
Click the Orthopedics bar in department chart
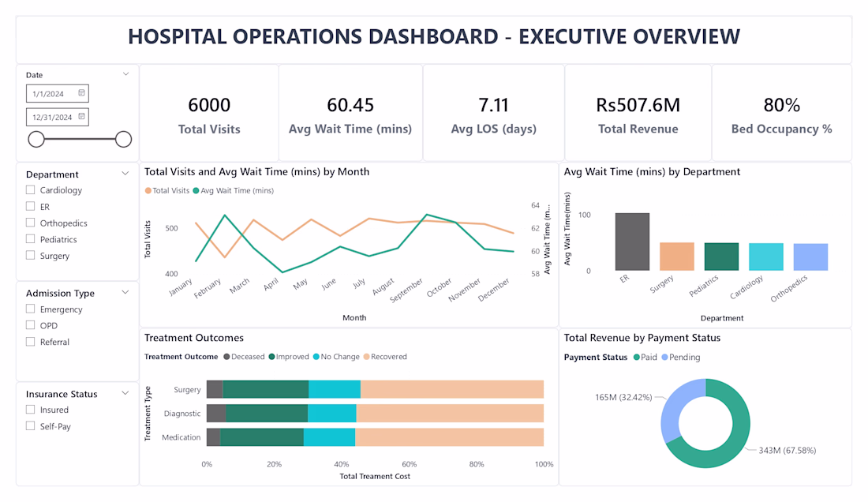(x=810, y=257)
